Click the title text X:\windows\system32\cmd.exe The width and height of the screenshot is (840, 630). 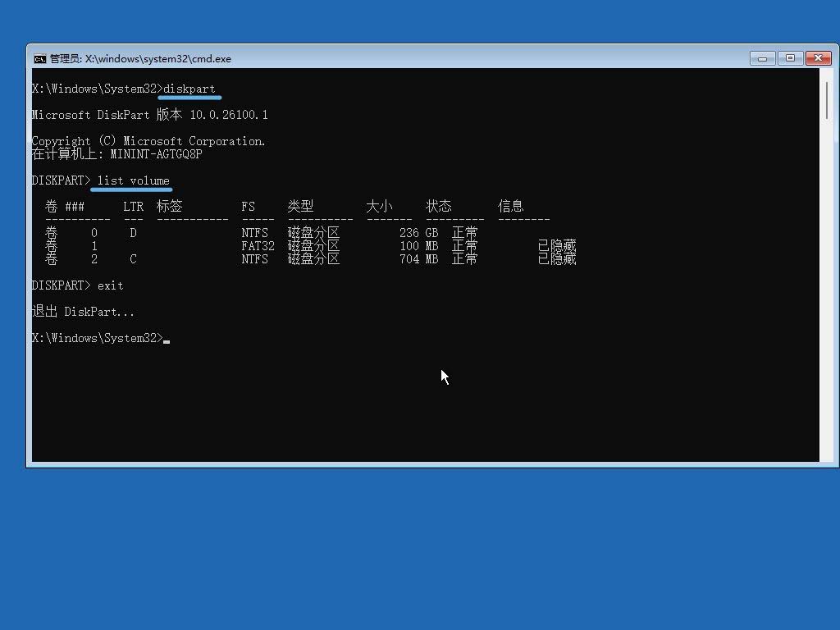(x=158, y=59)
